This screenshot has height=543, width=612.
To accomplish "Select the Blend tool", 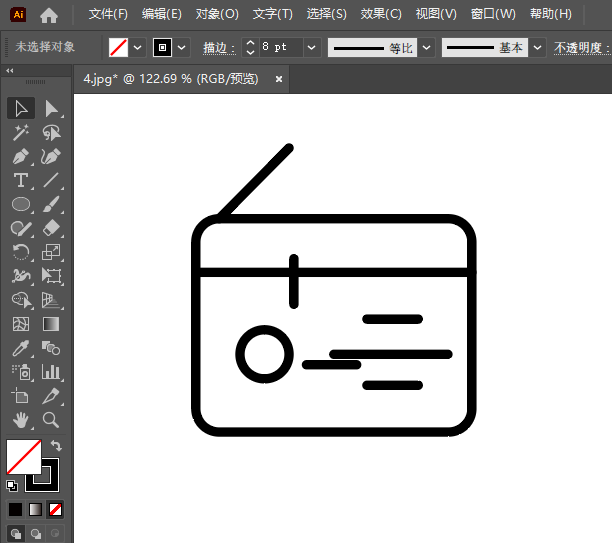I will 52,348.
